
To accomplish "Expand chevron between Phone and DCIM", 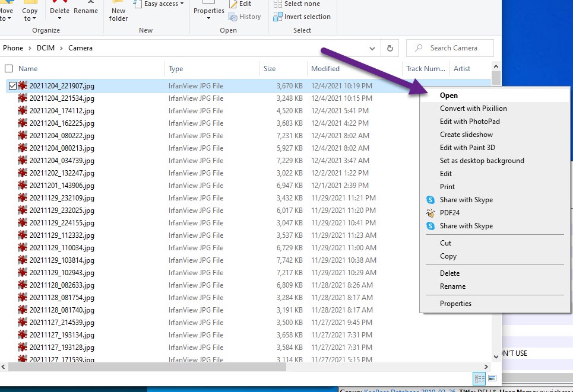I will (x=30, y=48).
